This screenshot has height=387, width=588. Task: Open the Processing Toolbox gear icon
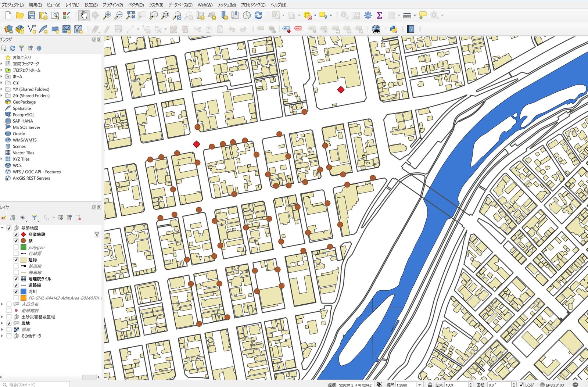[368, 15]
